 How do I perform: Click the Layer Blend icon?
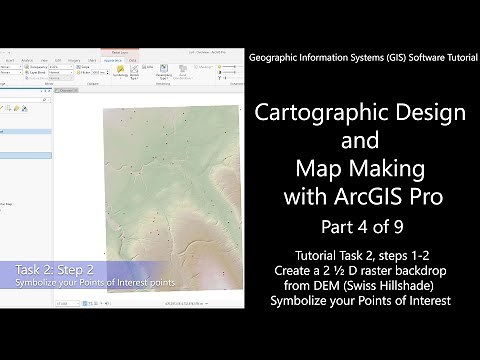27,72
